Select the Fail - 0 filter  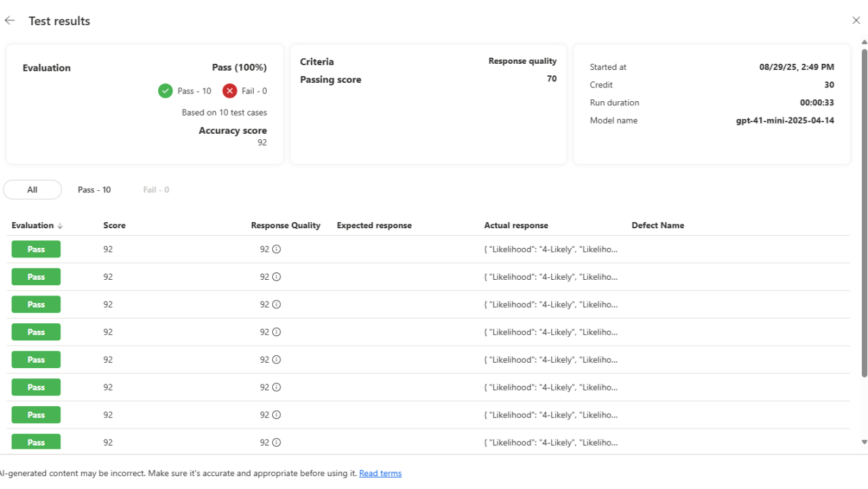tap(156, 190)
